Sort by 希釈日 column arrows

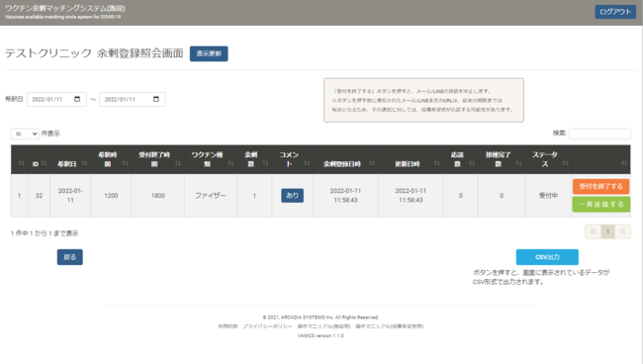[x=84, y=163]
